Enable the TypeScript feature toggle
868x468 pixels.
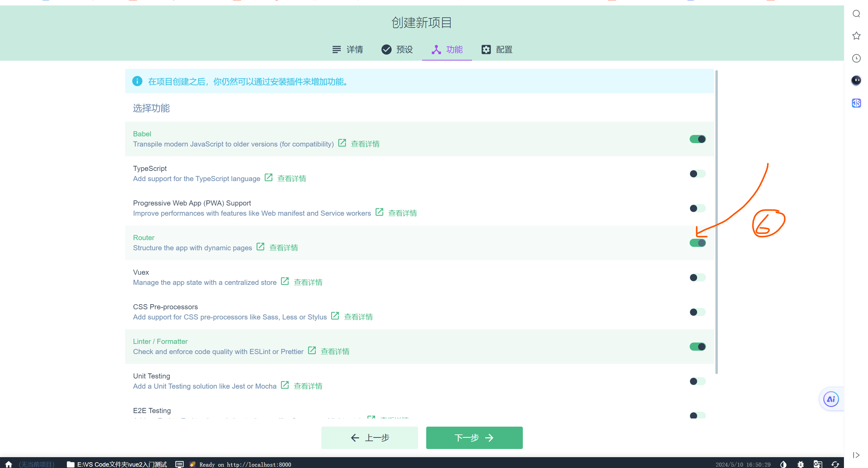pos(697,173)
